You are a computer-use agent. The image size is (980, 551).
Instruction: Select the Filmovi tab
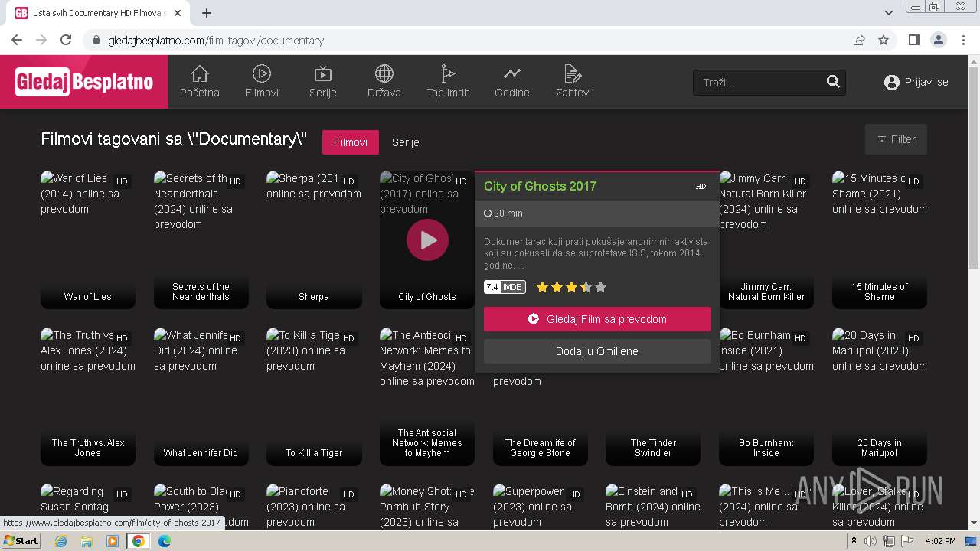351,142
